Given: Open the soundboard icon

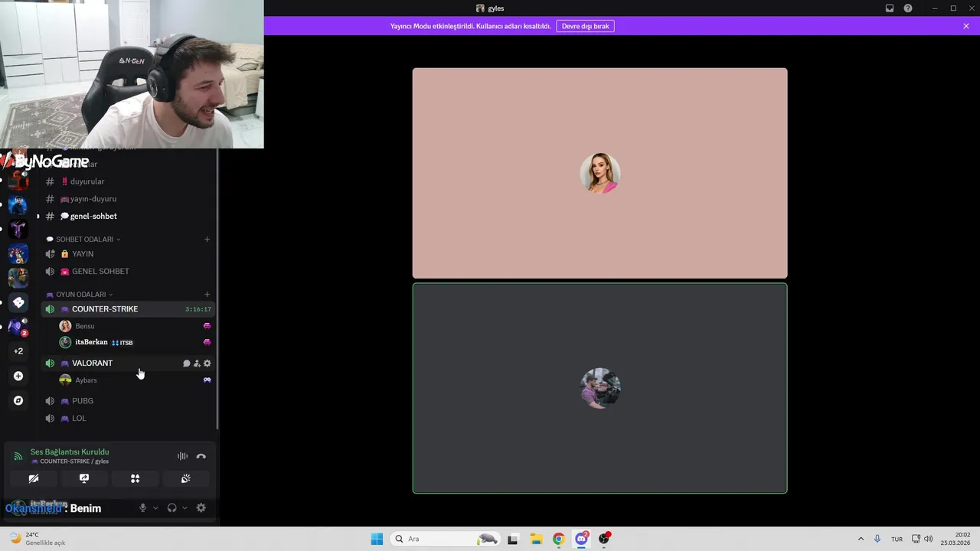Looking at the screenshot, I should [185, 478].
